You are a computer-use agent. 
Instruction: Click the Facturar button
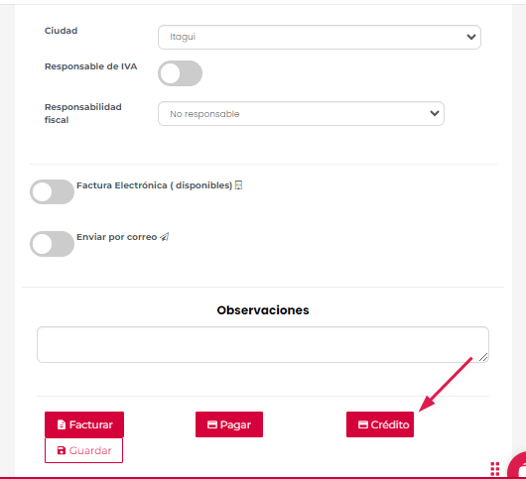[x=84, y=425]
